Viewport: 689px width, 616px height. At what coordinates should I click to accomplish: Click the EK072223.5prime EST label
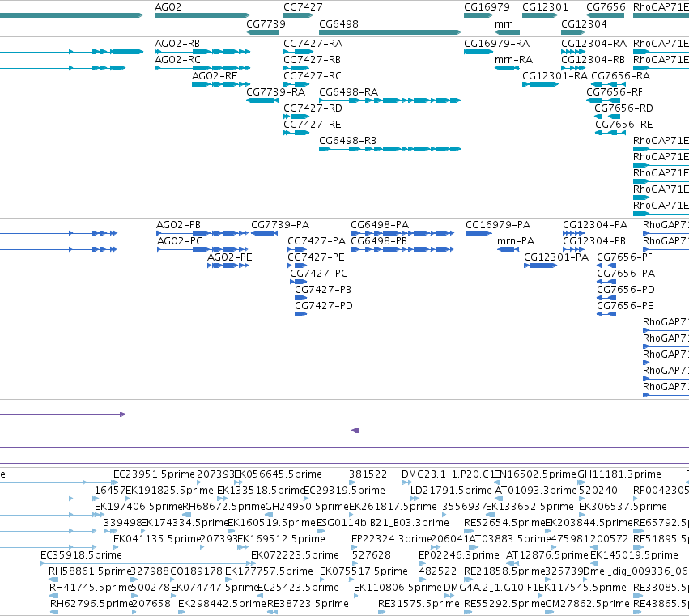coord(295,555)
